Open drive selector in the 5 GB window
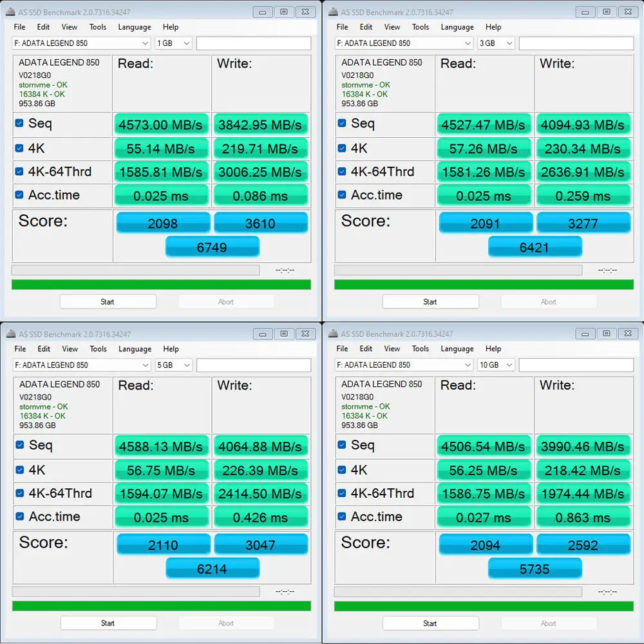The height and width of the screenshot is (644, 644). [x=82, y=365]
